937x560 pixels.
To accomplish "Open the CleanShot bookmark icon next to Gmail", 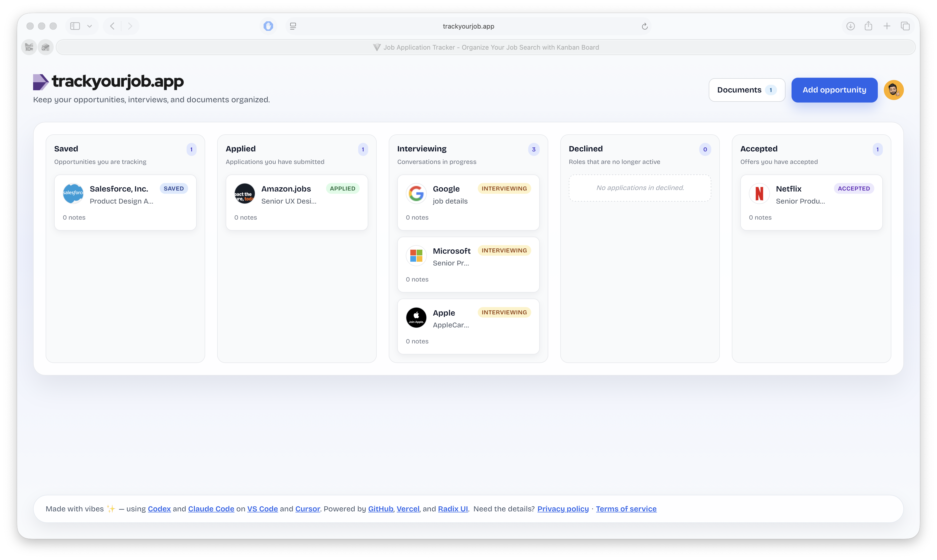I will tap(45, 47).
